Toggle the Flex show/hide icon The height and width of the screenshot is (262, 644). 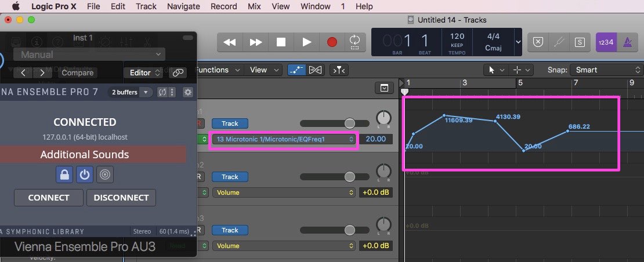316,70
